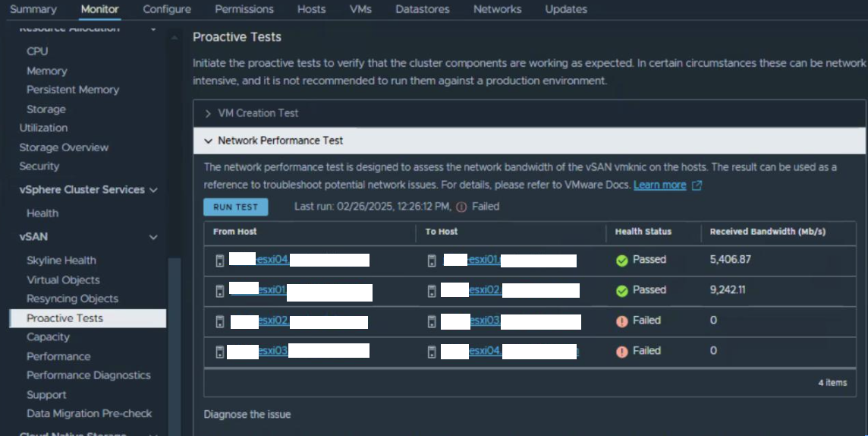Select CPU in the sidebar
This screenshot has width=868, height=436.
point(37,51)
